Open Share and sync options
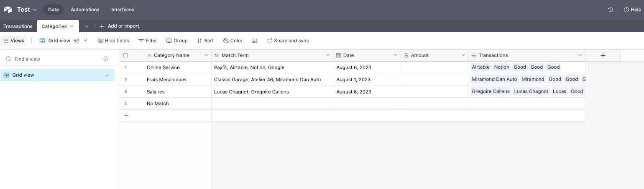The width and height of the screenshot is (644, 189). point(288,41)
